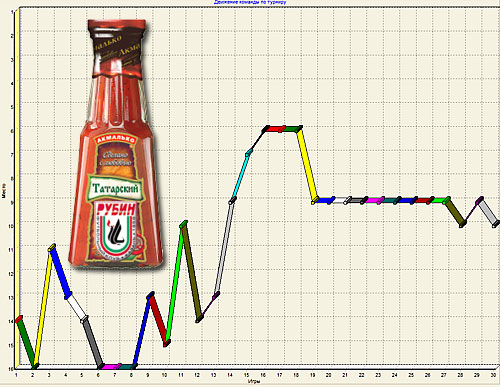The height and width of the screenshot is (387, 500).
Task: Click the bright green segment rising to game 11
Action: click(174, 284)
